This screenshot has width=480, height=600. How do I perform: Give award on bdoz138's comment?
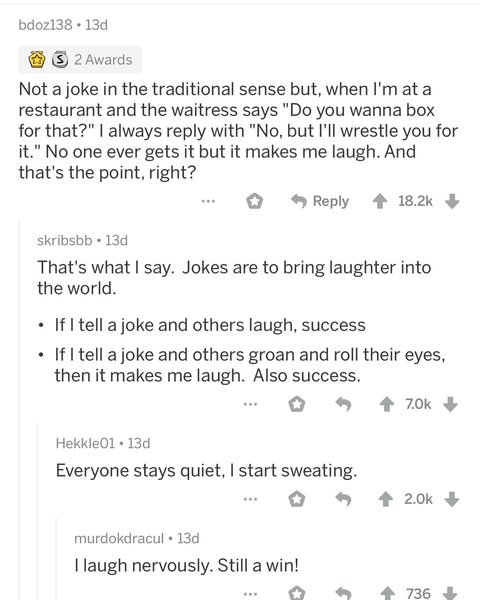[x=255, y=201]
